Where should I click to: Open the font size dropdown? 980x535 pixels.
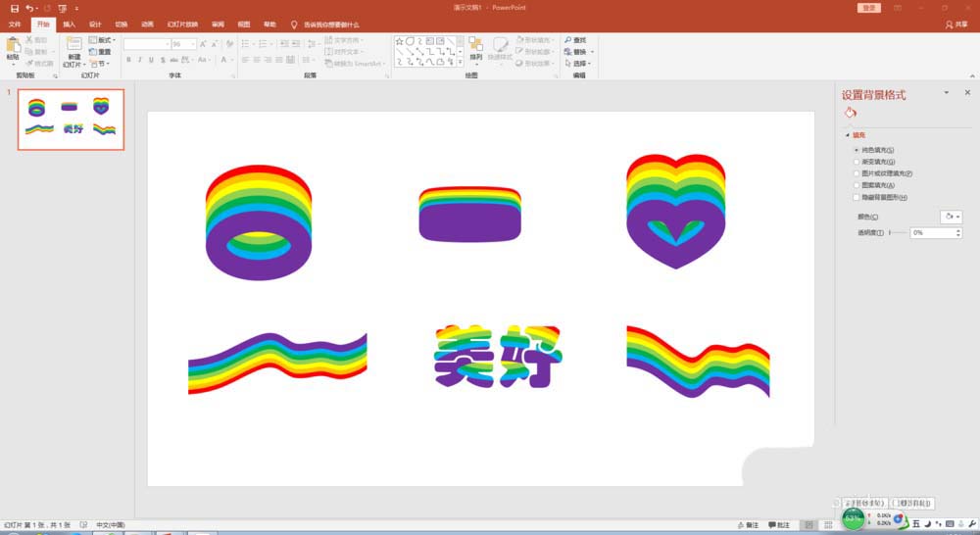[x=192, y=44]
